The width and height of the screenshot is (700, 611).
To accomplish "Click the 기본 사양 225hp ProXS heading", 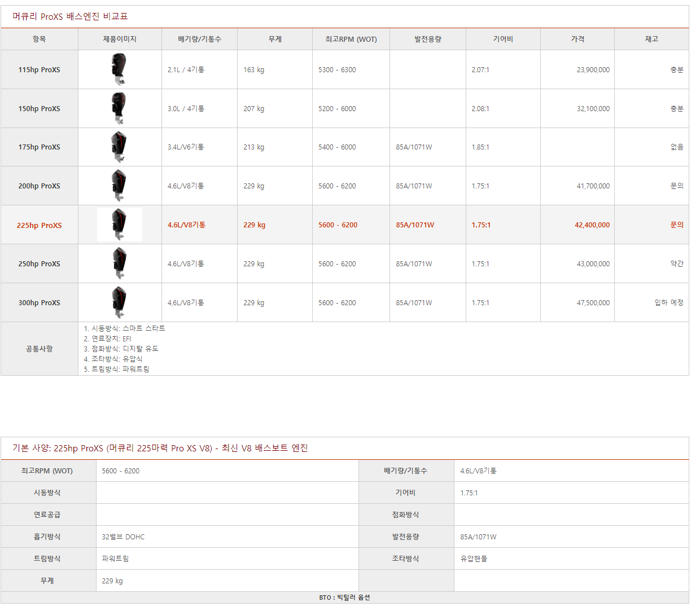I will [160, 448].
